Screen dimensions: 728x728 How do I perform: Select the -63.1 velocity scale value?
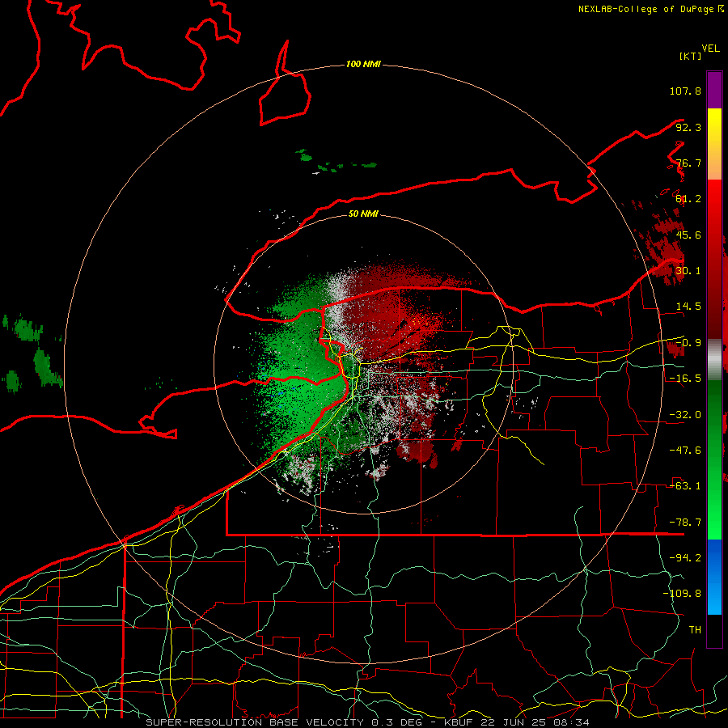click(685, 486)
